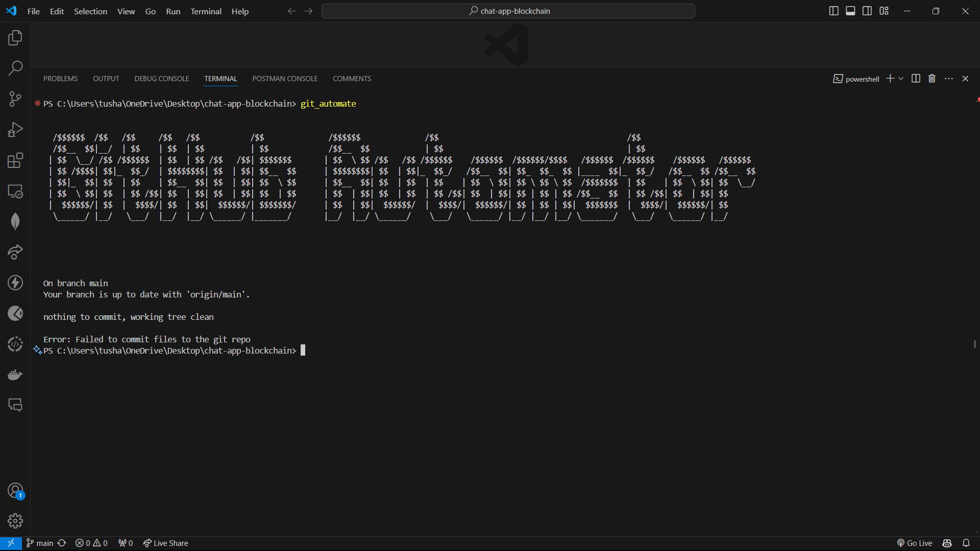Open the Docker view icon
Image resolution: width=980 pixels, height=551 pixels.
15,375
